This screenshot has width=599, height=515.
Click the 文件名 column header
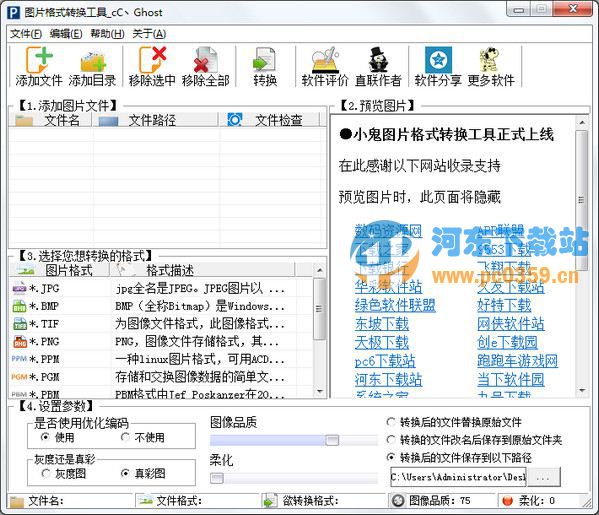tap(50, 120)
